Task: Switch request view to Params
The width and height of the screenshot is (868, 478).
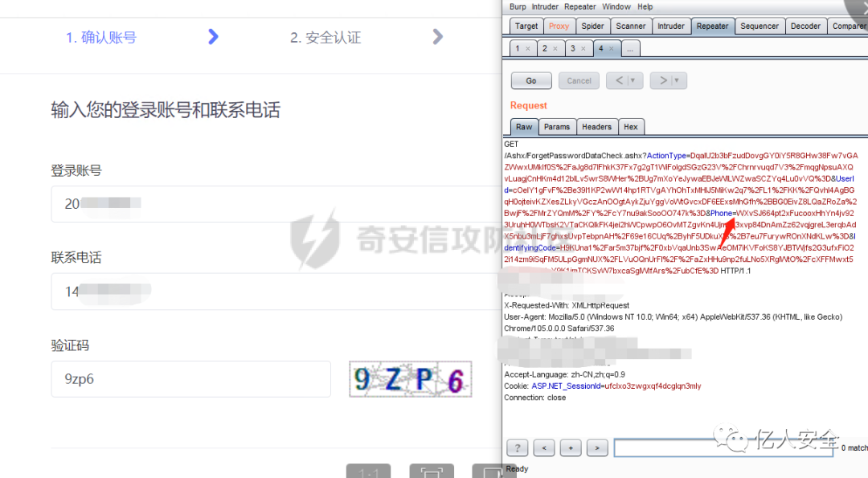Action: tap(557, 127)
